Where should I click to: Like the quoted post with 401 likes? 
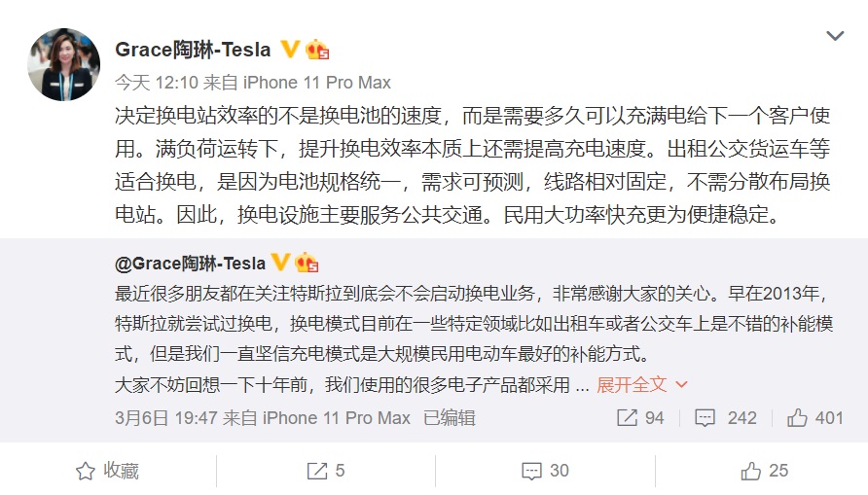pos(814,417)
